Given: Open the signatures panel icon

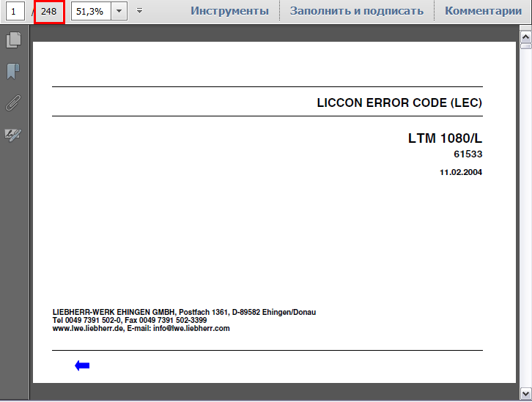Looking at the screenshot, I should click(12, 135).
